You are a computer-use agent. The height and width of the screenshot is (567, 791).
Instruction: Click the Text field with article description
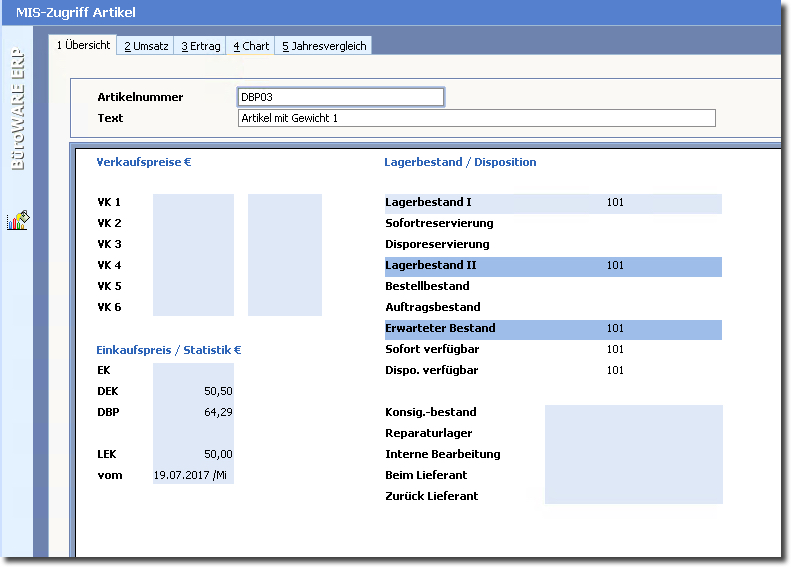[x=476, y=118]
